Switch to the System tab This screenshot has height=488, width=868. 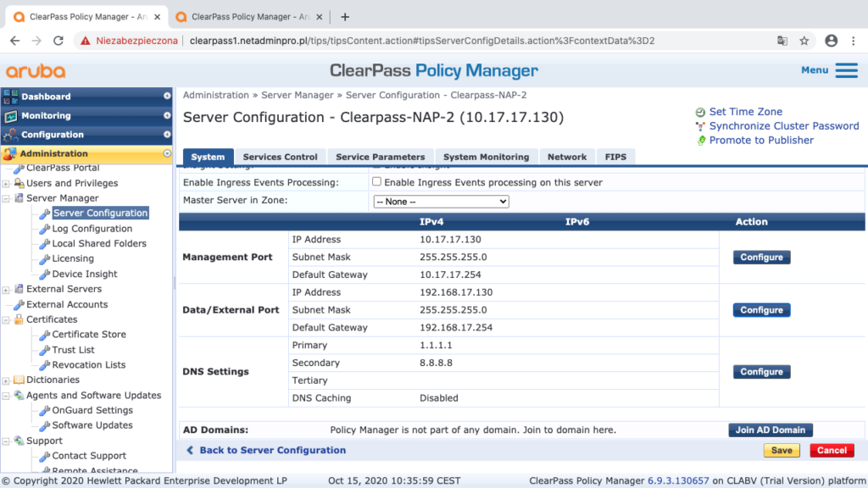click(208, 157)
